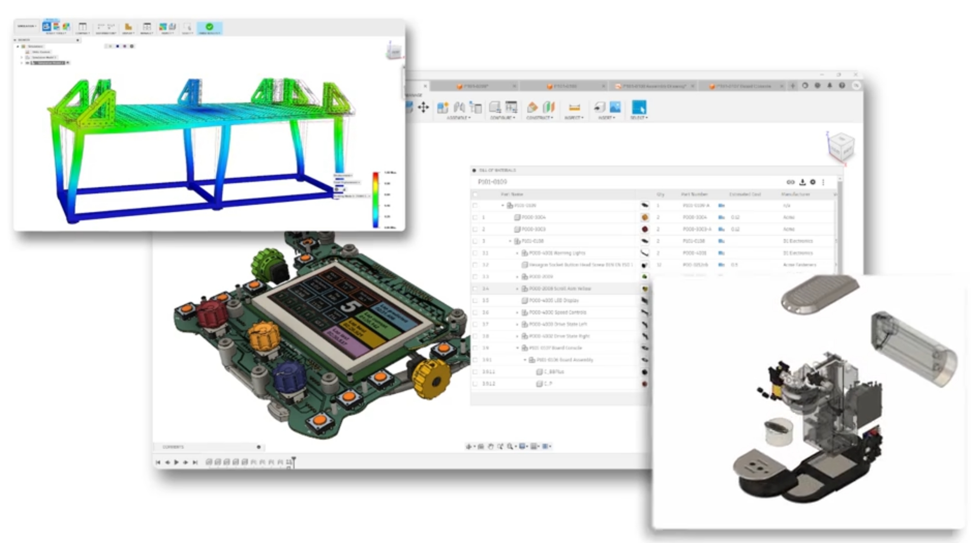Check the box for P000-3004 row
This screenshot has height=543, width=980.
click(x=475, y=218)
